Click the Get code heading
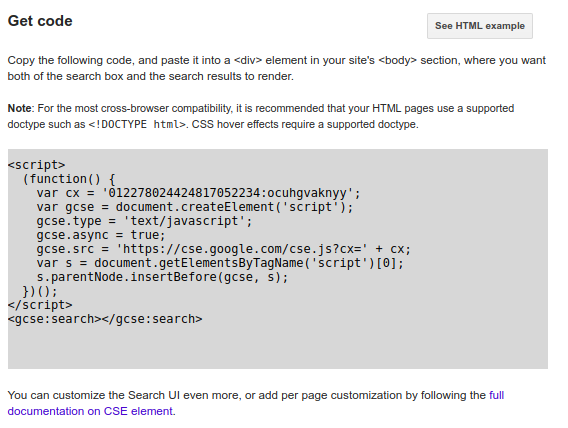This screenshot has height=428, width=568. pos(40,21)
